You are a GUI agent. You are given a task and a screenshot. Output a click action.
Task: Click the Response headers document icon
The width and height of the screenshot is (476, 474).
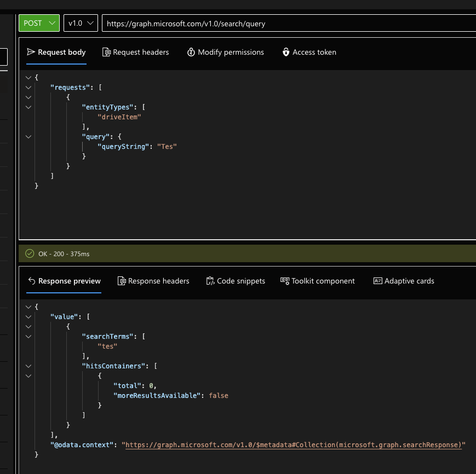click(122, 281)
